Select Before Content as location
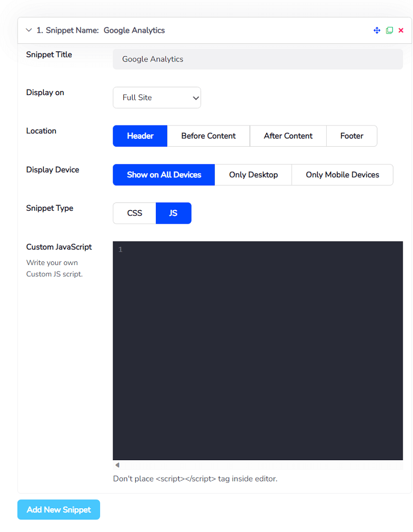The height and width of the screenshot is (532, 413). [x=208, y=136]
